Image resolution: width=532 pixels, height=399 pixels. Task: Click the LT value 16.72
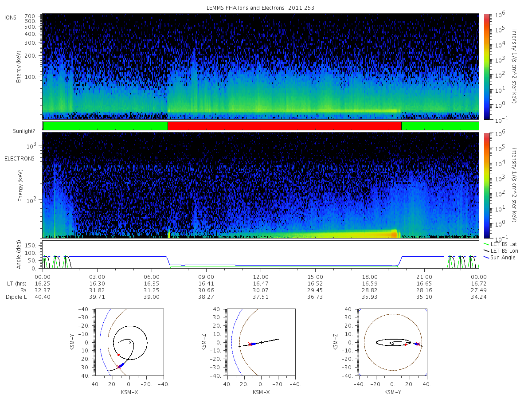[x=479, y=283]
